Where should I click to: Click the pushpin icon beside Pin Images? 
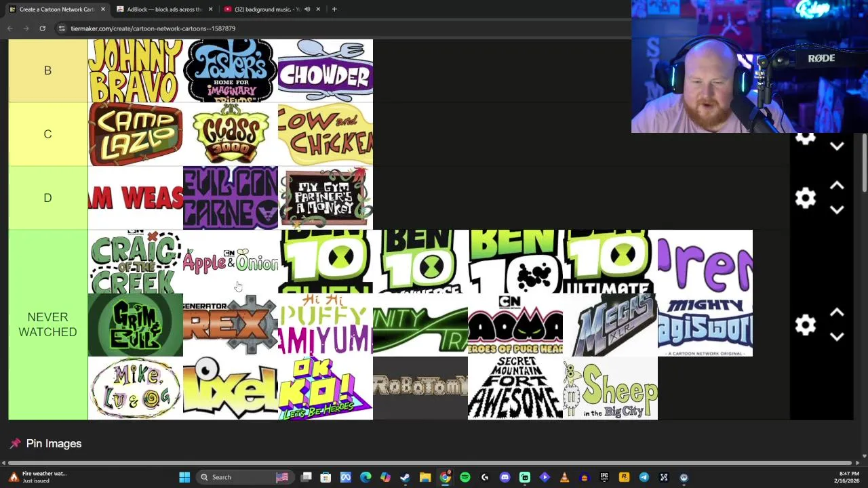pos(15,443)
